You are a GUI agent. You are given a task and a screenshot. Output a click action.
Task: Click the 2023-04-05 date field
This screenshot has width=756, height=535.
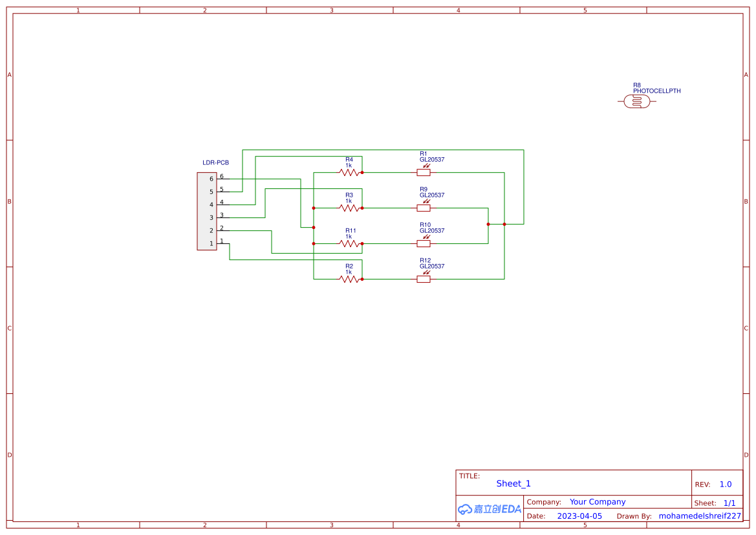580,516
